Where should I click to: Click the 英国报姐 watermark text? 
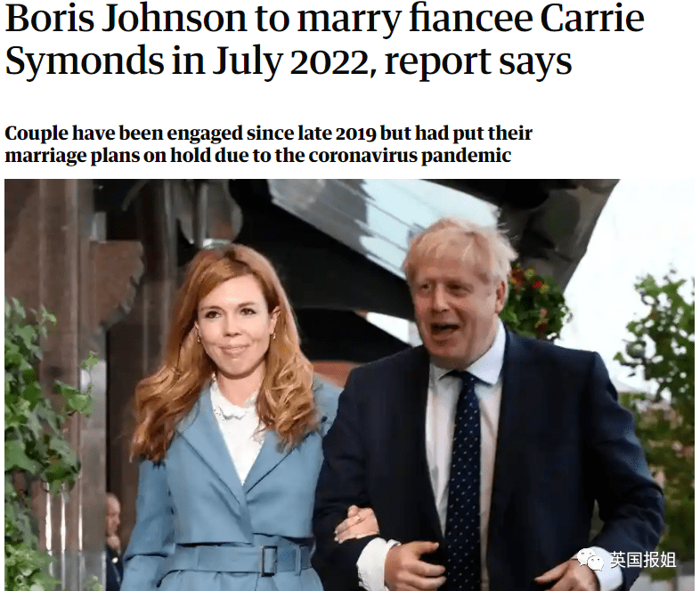point(643,559)
